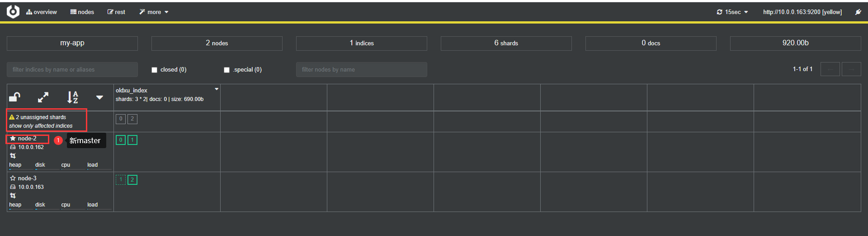The width and height of the screenshot is (868, 236).
Task: Click node-3 heap usage bar
Action: click(x=21, y=209)
